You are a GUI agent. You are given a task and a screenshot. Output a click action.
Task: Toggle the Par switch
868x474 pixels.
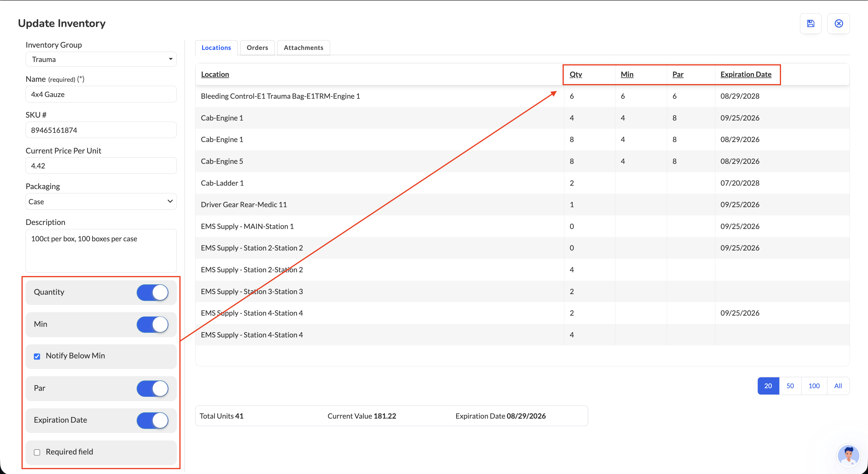click(152, 388)
